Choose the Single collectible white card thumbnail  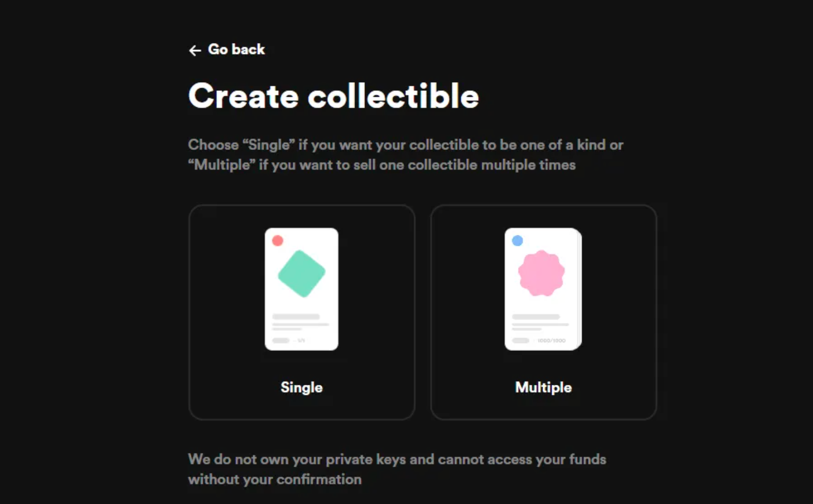tap(301, 289)
